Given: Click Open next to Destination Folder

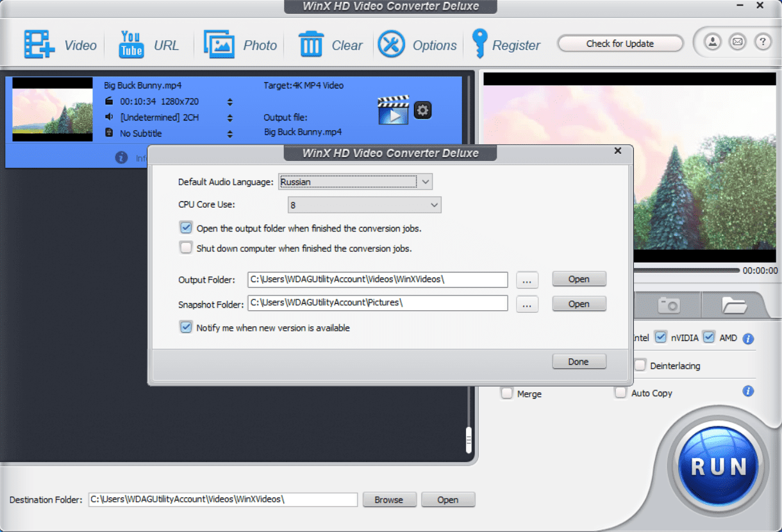Looking at the screenshot, I should pos(448,499).
